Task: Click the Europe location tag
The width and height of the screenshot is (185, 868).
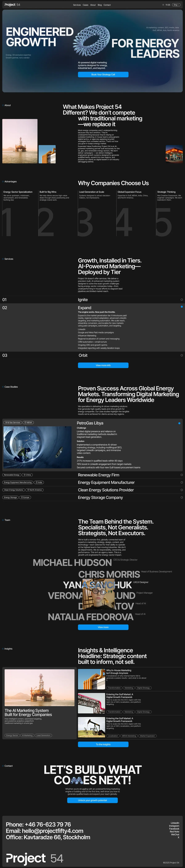Action: (x=25, y=497)
